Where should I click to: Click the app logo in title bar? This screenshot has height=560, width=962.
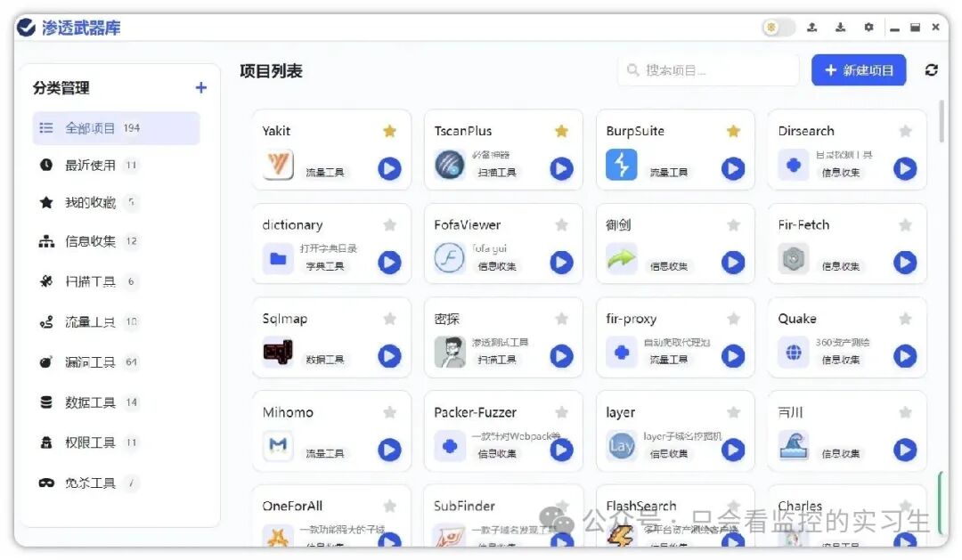point(26,27)
